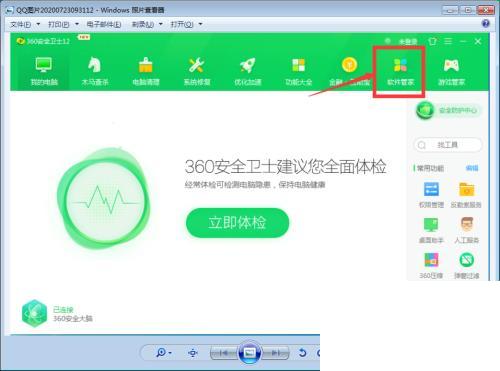
Task: Open 文件 menu in Photo Viewer
Action: tap(25, 24)
